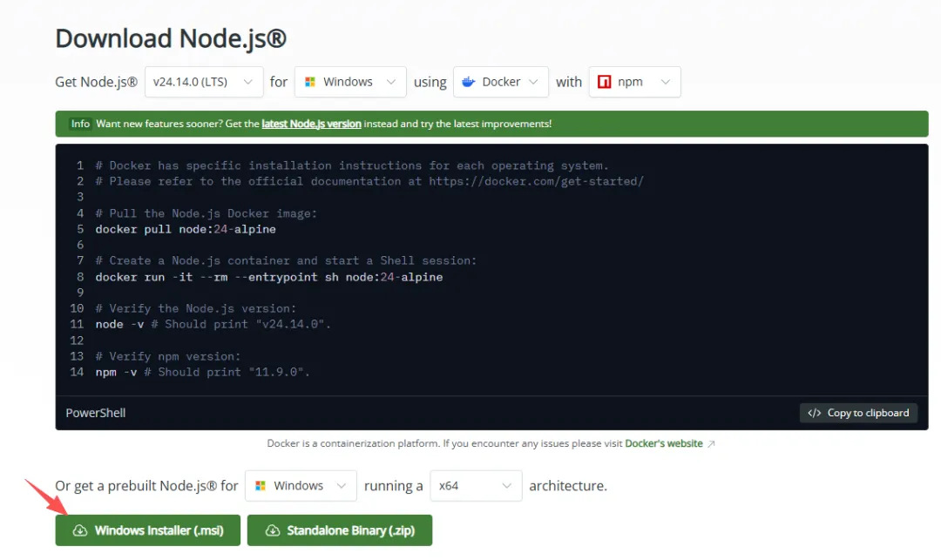Visit the Docker's website link
The height and width of the screenshot is (560, 941).
click(664, 443)
